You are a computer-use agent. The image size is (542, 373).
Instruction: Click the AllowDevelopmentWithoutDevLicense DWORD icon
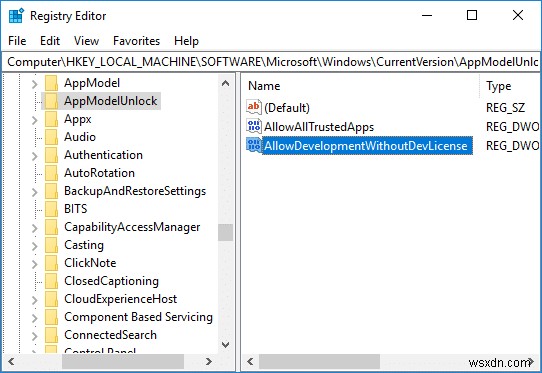click(254, 145)
